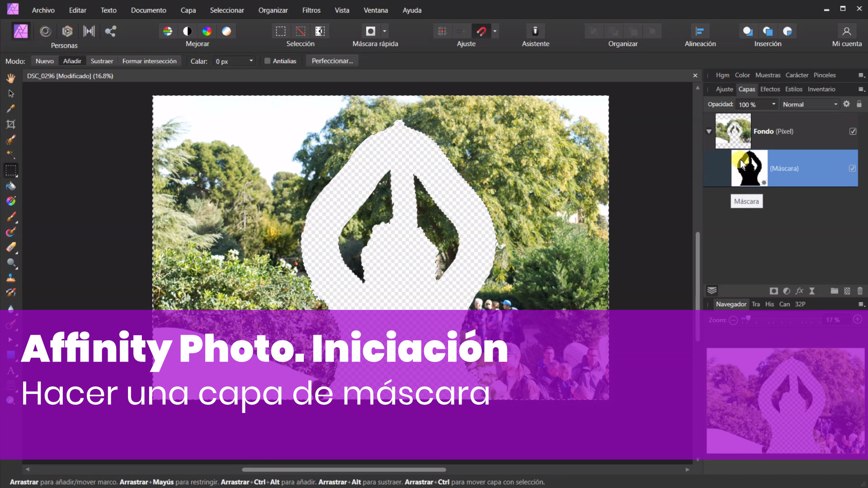Click the Select All icon
868x488 pixels.
[281, 31]
